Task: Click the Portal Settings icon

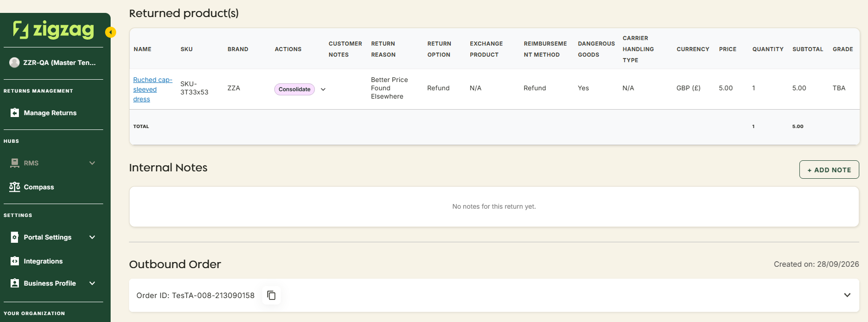Action: click(x=15, y=237)
